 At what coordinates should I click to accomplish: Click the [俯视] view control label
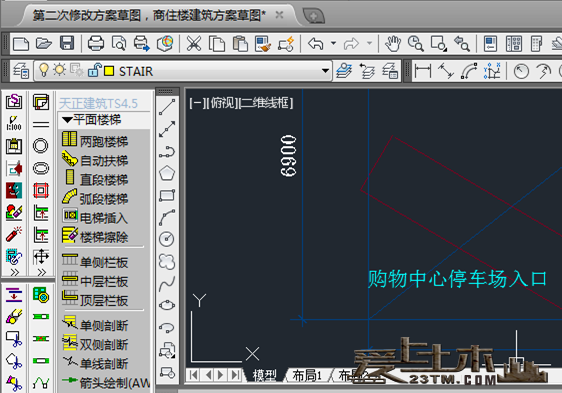coord(222,103)
